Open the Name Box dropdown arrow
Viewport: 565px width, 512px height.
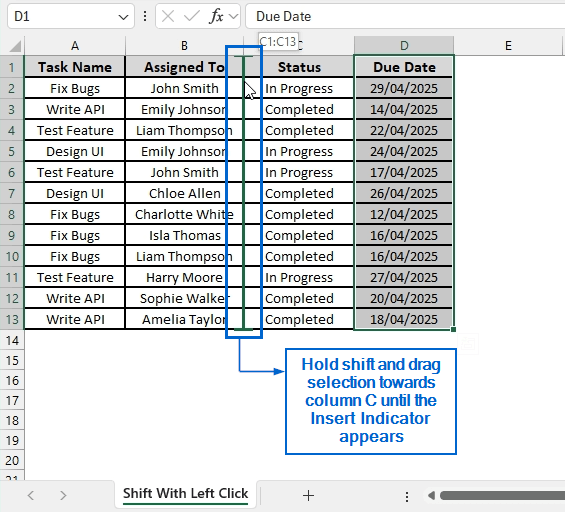coord(123,17)
